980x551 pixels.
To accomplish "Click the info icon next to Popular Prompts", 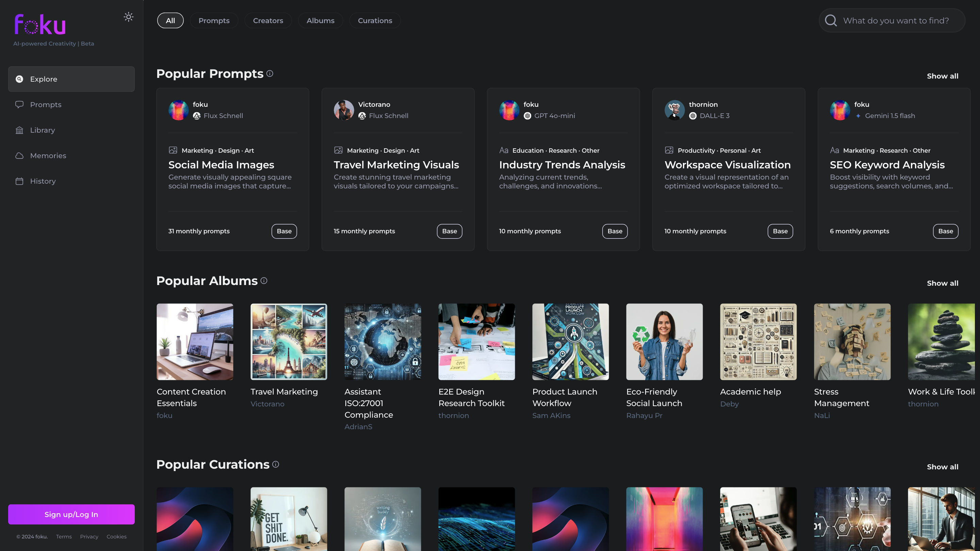I will [x=270, y=73].
